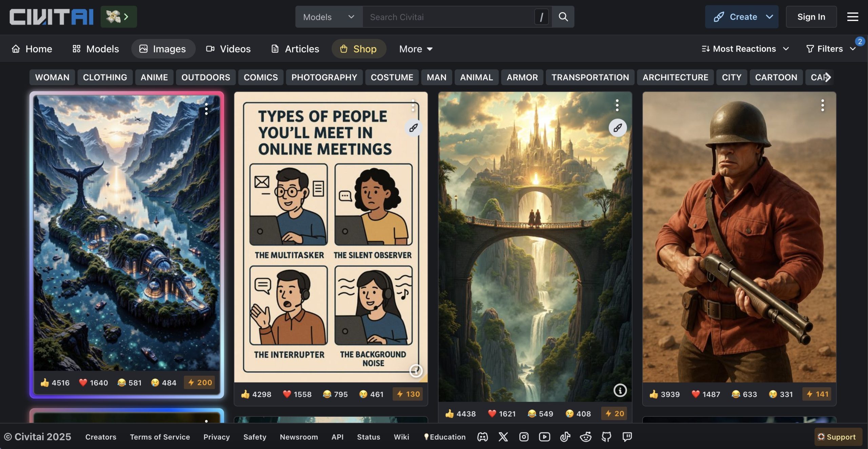Filter by the ANIME tag
This screenshot has width=868, height=449.
coord(154,77)
